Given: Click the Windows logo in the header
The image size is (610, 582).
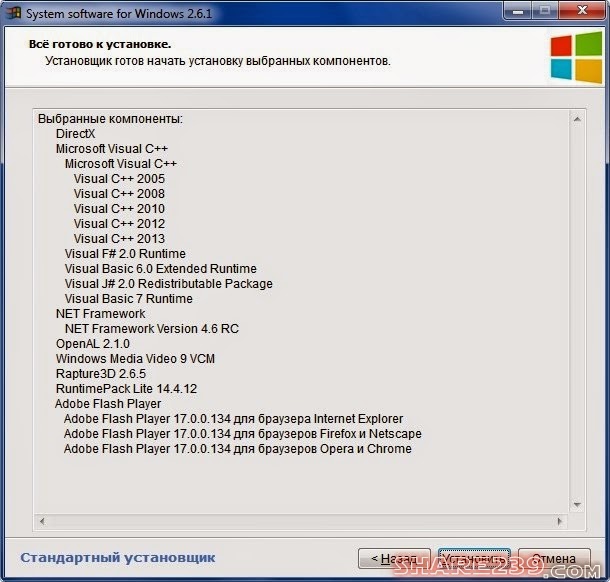Looking at the screenshot, I should point(576,58).
